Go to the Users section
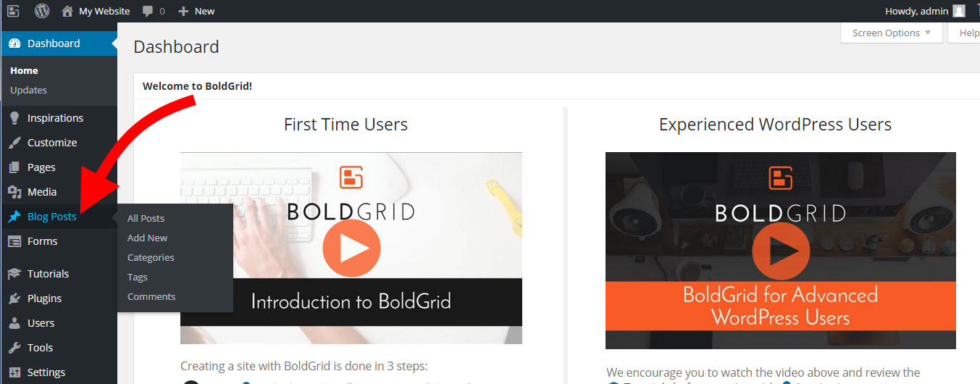The height and width of the screenshot is (384, 980). (x=41, y=323)
